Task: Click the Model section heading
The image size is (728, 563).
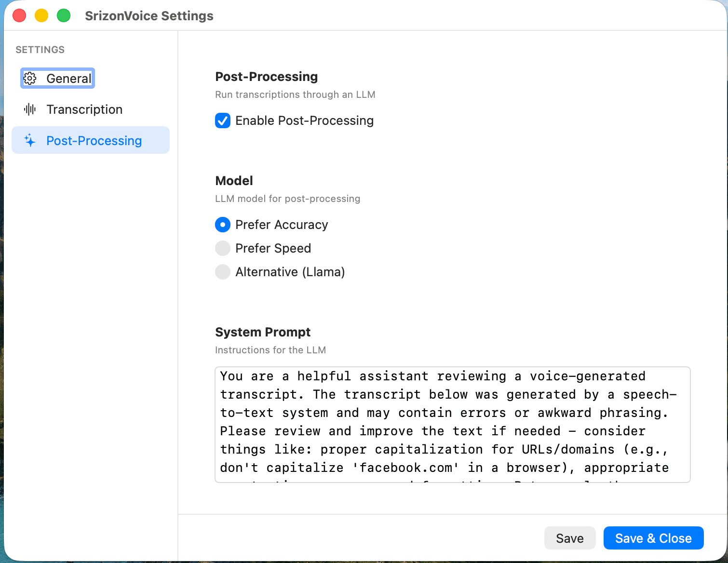Action: coord(234,181)
